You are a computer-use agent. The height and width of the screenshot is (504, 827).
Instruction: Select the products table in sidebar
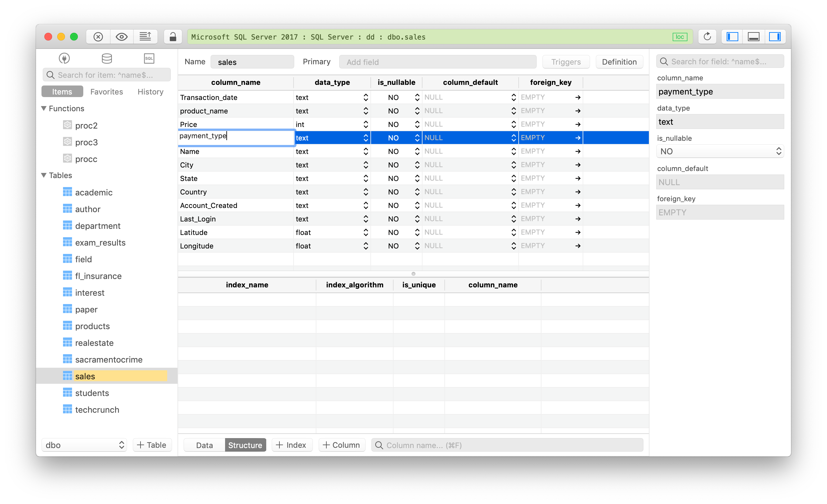(x=93, y=326)
